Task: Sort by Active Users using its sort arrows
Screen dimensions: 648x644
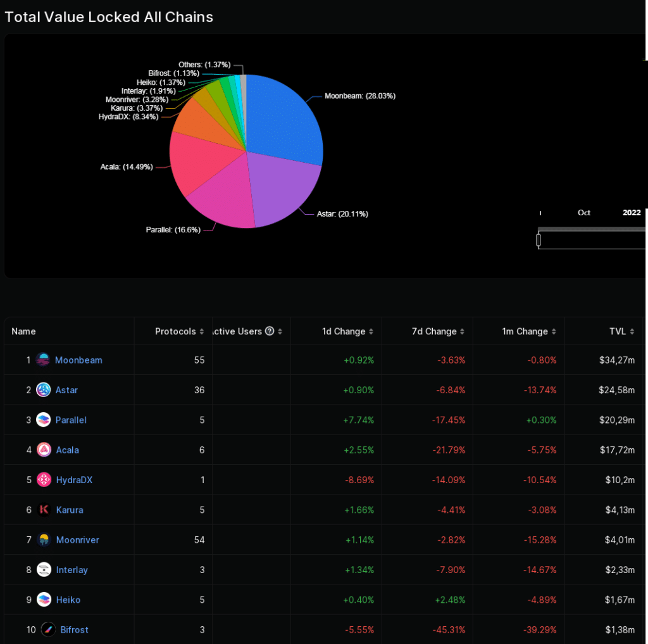Action: click(280, 331)
